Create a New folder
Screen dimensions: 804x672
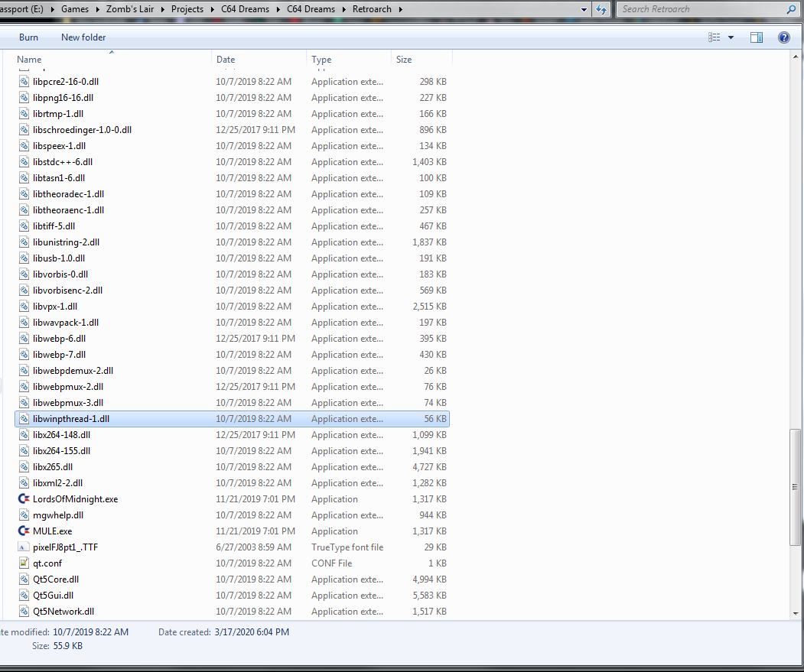tap(83, 37)
